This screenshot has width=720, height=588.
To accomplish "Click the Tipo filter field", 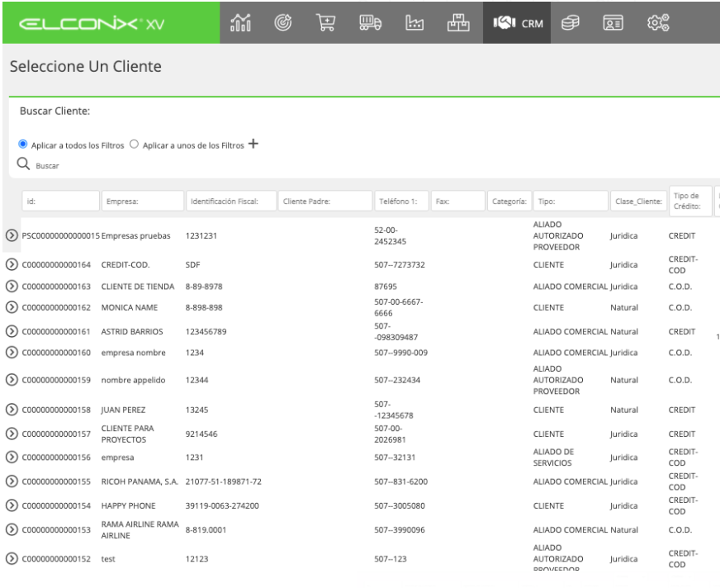I will 571,201.
